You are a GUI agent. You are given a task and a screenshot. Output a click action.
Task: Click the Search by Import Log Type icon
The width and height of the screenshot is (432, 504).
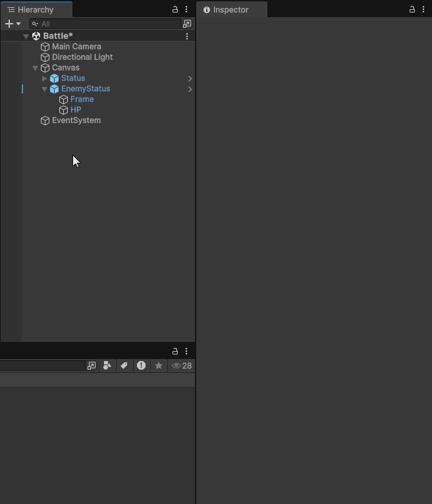click(x=141, y=366)
